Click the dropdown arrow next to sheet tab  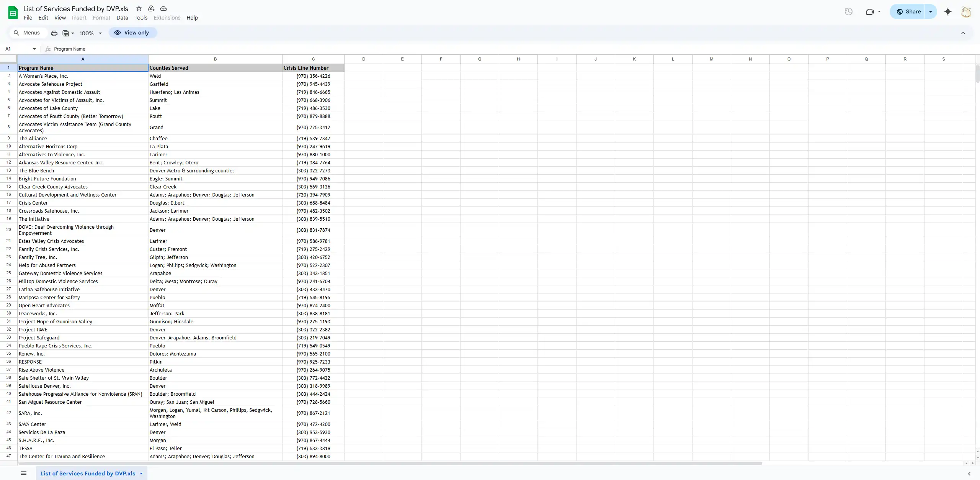point(141,473)
